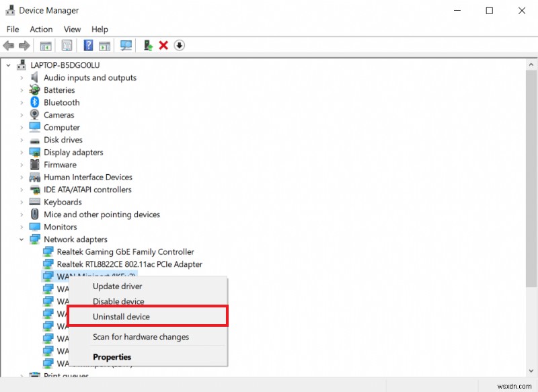Click the Scan for hardware changes toolbar icon
The image size is (538, 392).
tap(126, 45)
